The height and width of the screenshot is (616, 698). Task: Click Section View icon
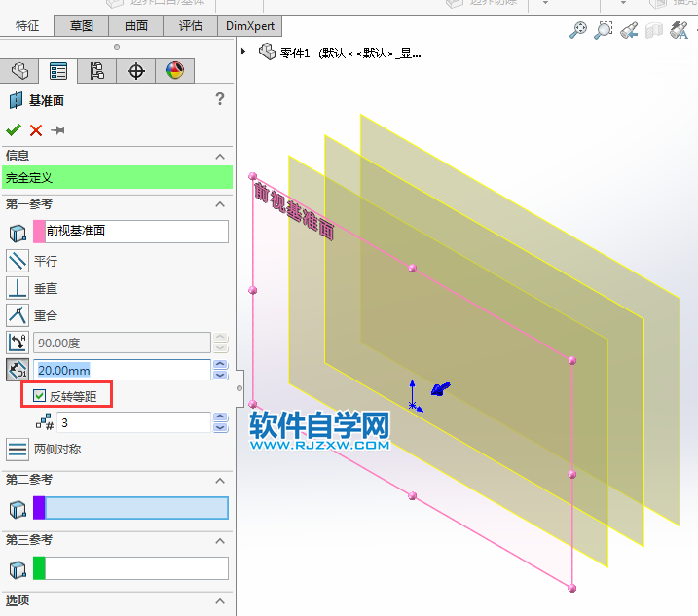(654, 31)
